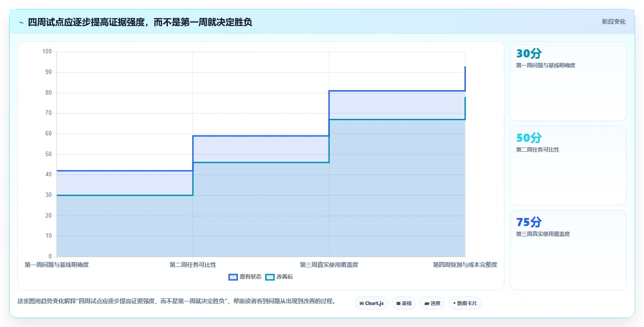
Task: Click x-axis label 第二周任务可比性
Action: pyautogui.click(x=193, y=265)
